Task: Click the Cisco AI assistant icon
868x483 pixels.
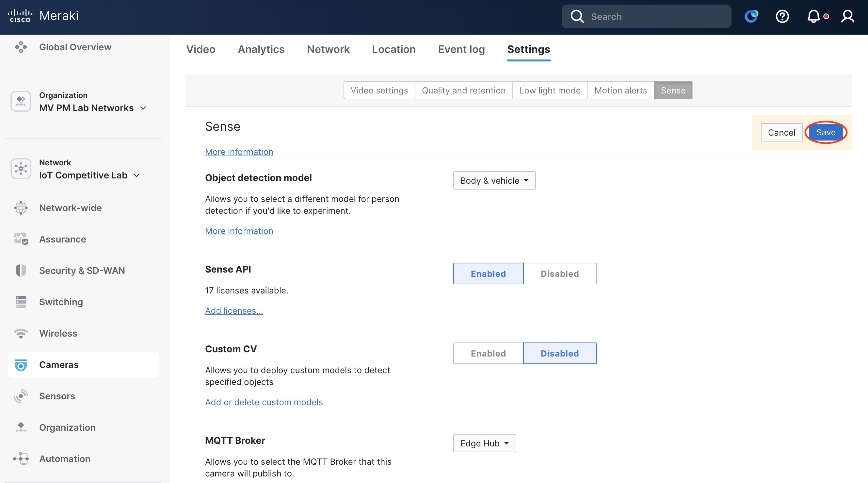Action: 751,16
